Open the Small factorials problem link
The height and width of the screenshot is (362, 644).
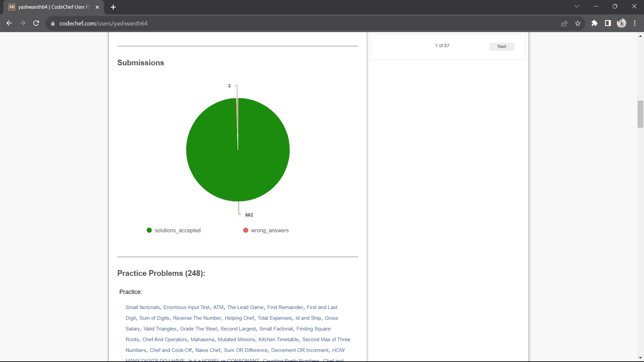click(x=143, y=307)
